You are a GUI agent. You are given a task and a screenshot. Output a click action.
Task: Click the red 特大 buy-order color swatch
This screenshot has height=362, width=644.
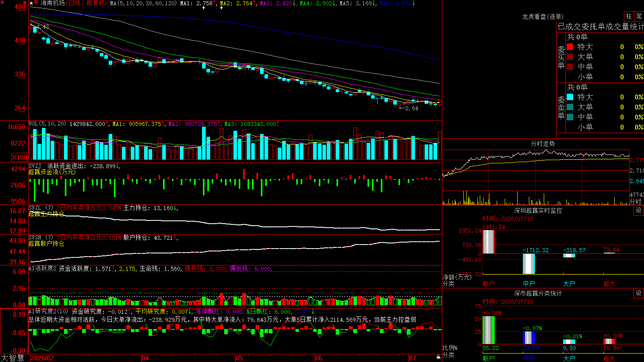point(570,47)
